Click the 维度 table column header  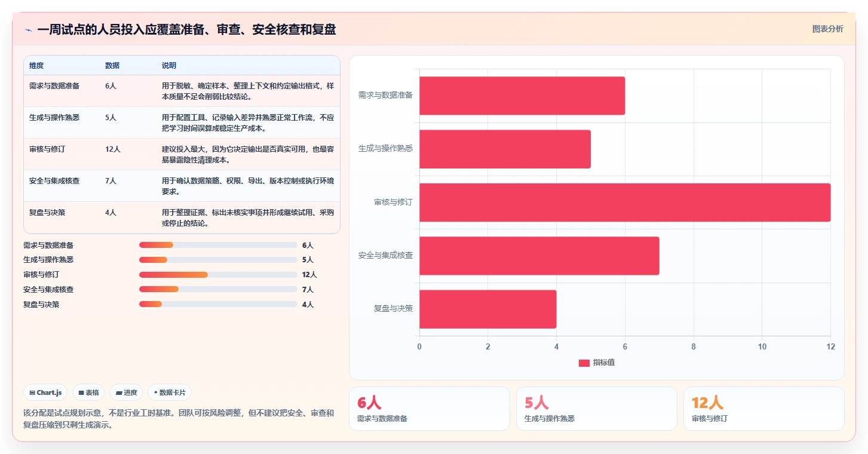[x=36, y=65]
